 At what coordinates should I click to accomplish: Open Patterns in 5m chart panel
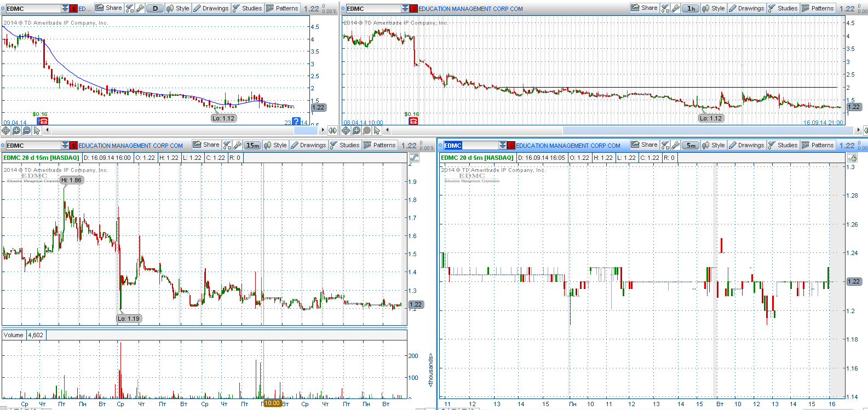818,145
